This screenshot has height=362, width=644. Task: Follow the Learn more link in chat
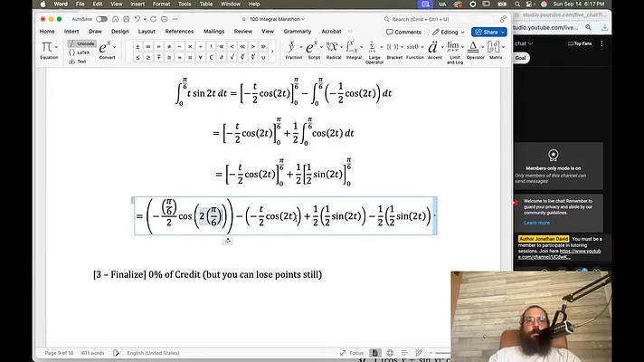pos(536,222)
